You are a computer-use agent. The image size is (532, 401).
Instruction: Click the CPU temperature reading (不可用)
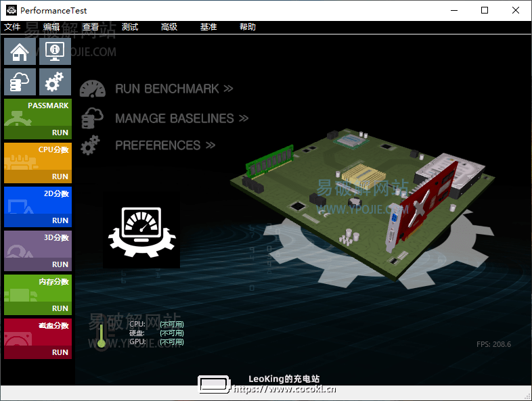pos(172,325)
